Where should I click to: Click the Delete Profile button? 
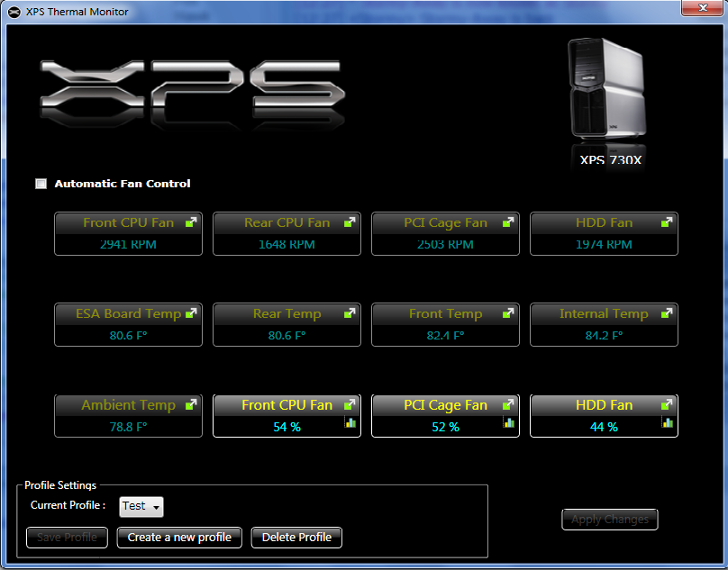[x=296, y=538]
